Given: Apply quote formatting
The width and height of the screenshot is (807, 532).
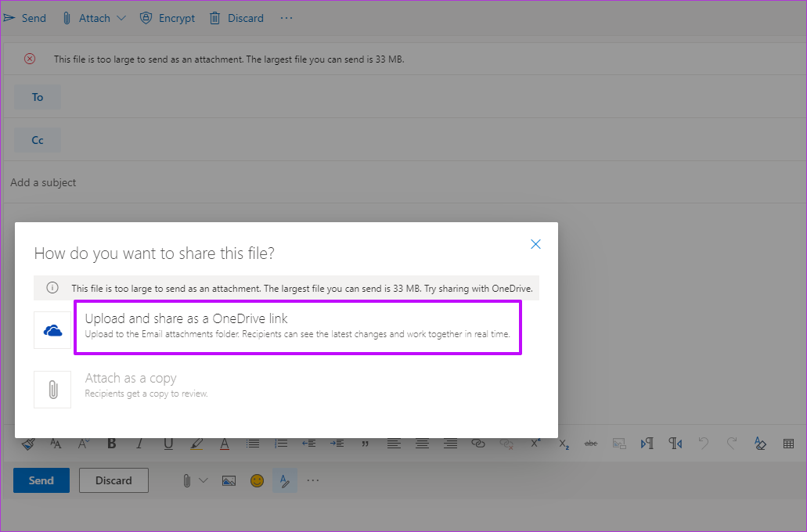Looking at the screenshot, I should [x=366, y=444].
